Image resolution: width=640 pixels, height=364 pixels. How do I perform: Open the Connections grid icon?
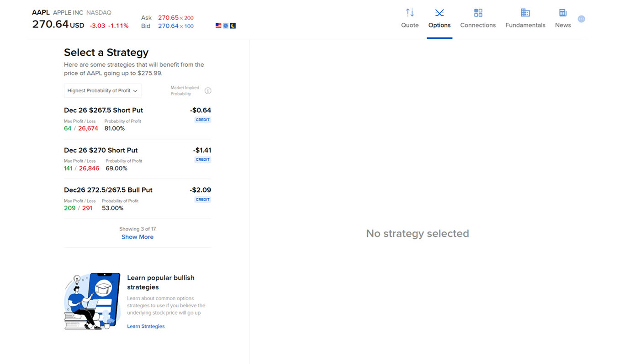tap(477, 12)
